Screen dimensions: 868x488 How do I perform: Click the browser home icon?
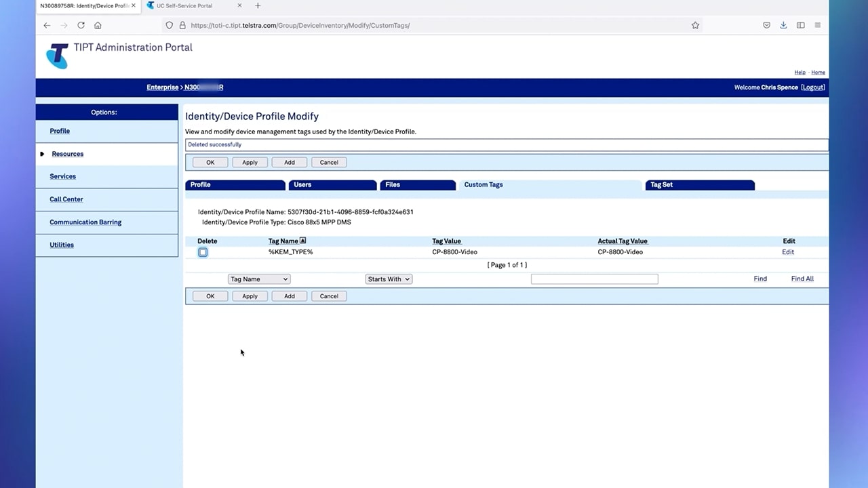tap(98, 25)
